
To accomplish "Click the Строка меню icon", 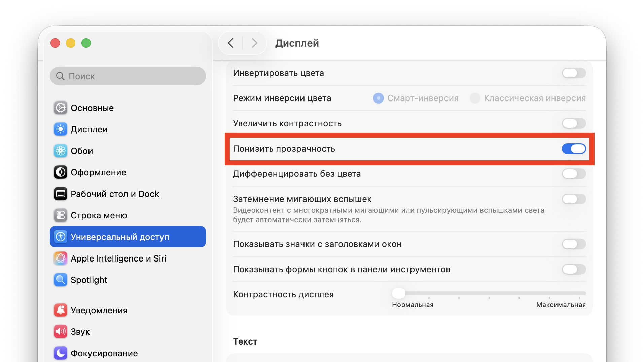I will [x=61, y=215].
